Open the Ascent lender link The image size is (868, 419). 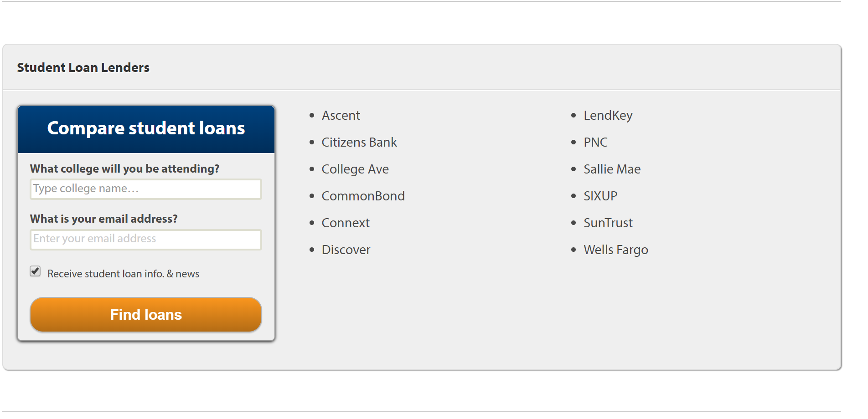(341, 116)
